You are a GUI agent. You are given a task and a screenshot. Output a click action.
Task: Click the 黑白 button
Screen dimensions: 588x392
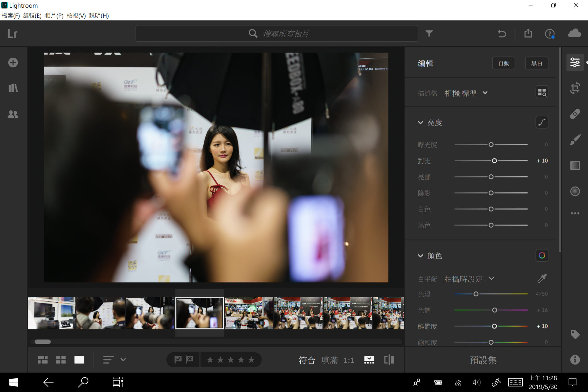[537, 63]
